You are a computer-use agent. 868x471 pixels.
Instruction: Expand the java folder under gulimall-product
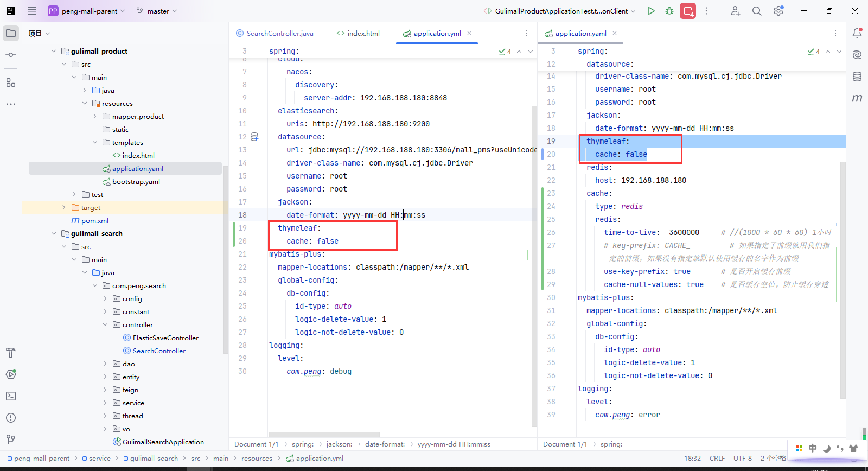(85, 90)
